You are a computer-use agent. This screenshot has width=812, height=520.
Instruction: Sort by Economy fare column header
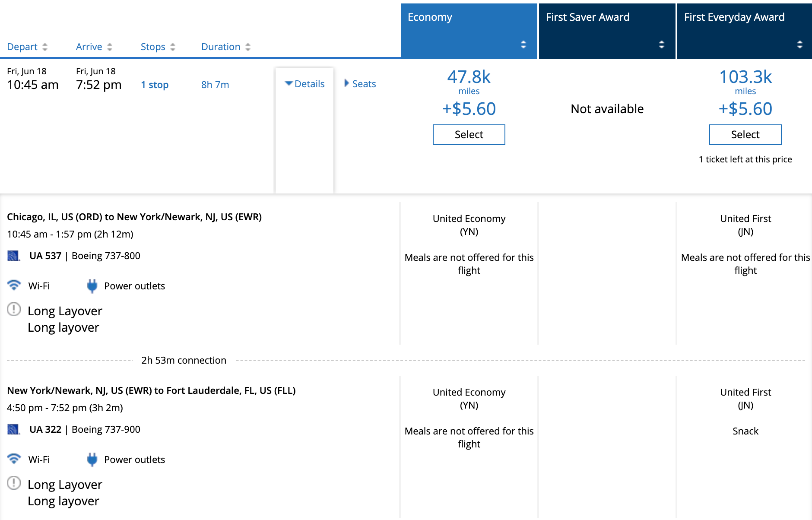469,31
